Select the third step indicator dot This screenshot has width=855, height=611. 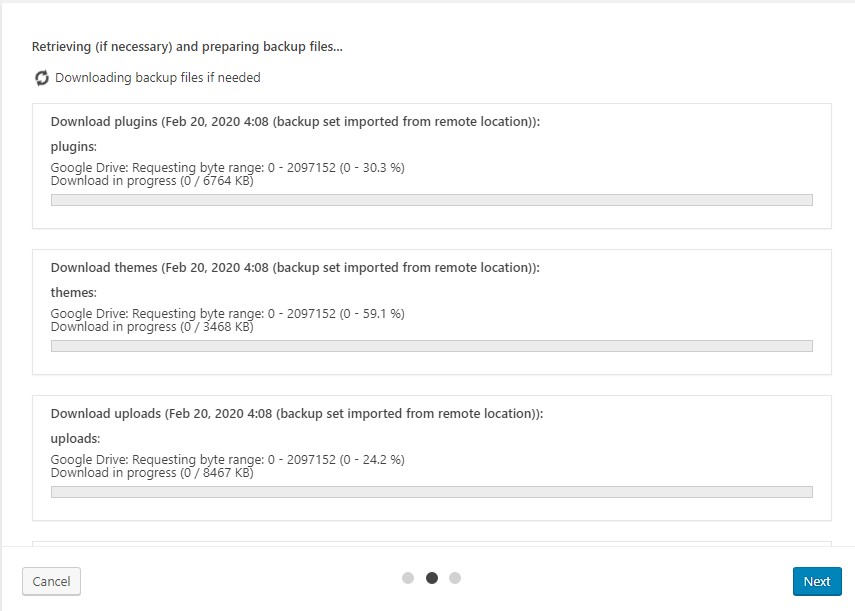pyautogui.click(x=455, y=578)
